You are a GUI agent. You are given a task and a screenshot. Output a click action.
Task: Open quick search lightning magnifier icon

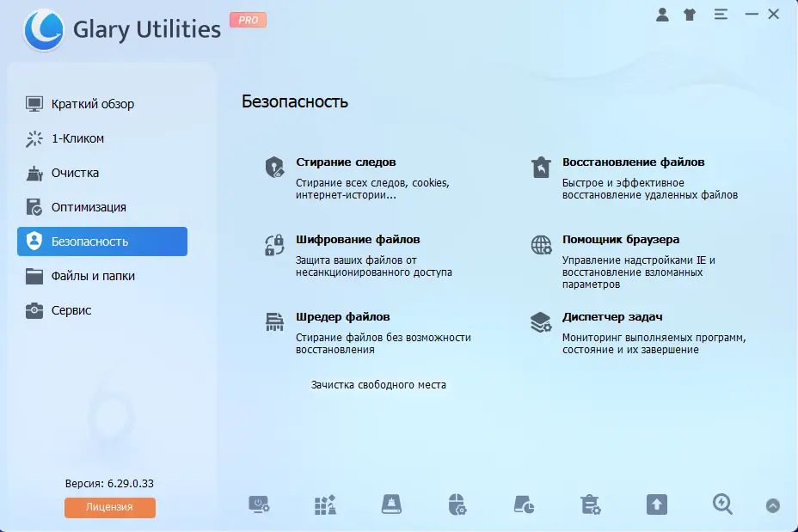[x=722, y=504]
